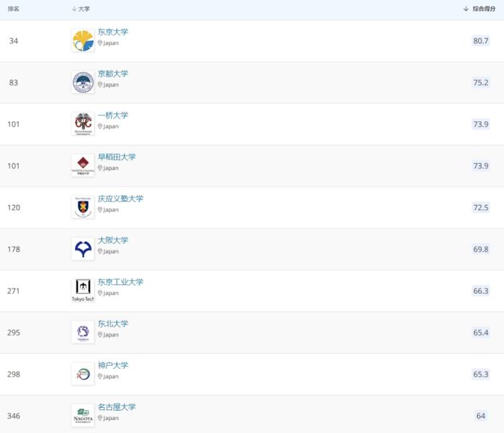
Task: Click rank number 298
Action: click(x=14, y=374)
